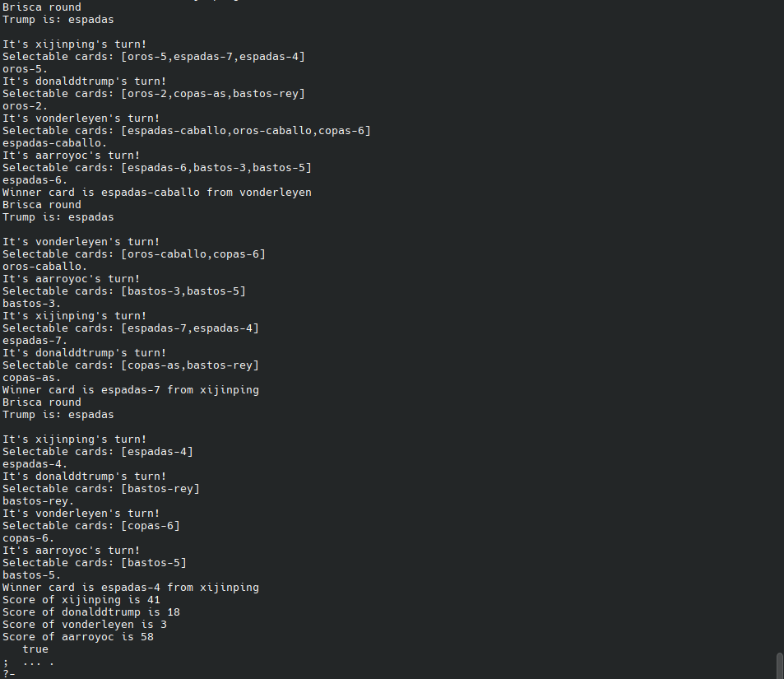The image size is (784, 679).
Task: Click 'Winner card is espadas-4 from xijinping'
Action: (x=131, y=588)
